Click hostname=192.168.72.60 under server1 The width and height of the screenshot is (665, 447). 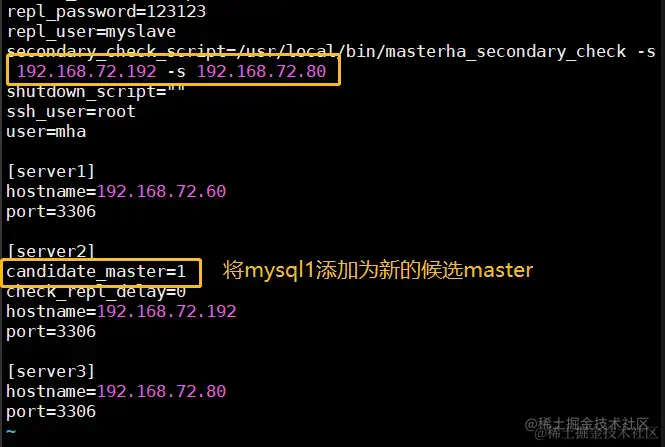pyautogui.click(x=116, y=191)
